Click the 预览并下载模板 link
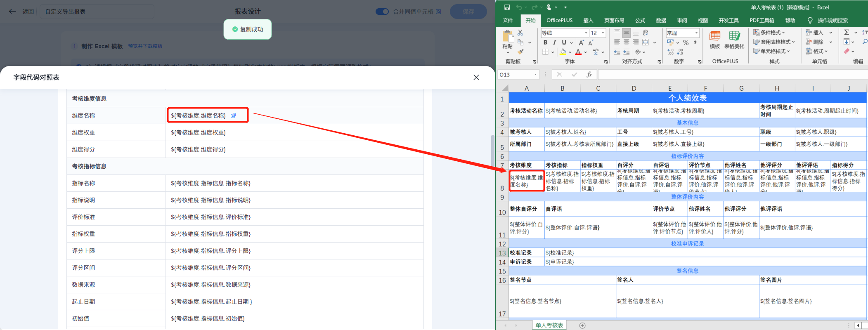The width and height of the screenshot is (868, 330). pyautogui.click(x=145, y=46)
